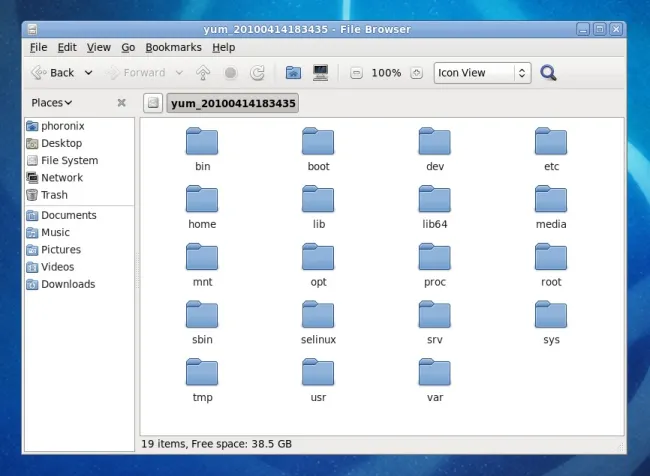Select the tmp folder

202,380
